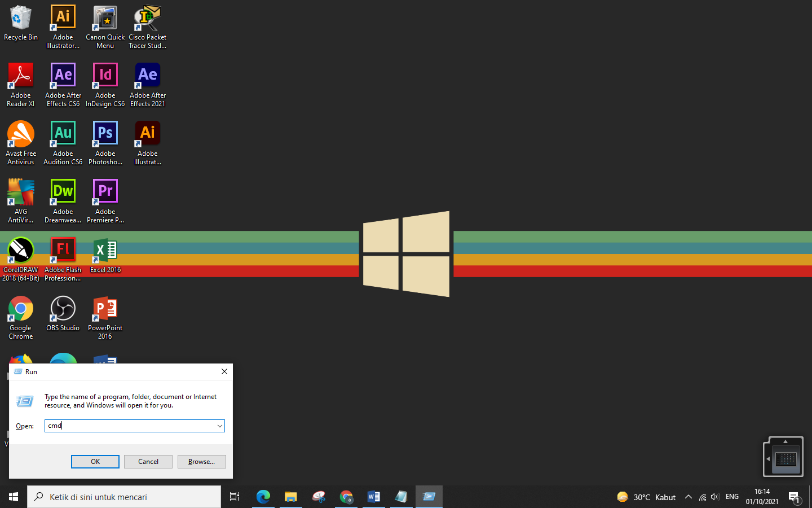Open the network Wi-Fi tray icon
Image resolution: width=812 pixels, height=508 pixels.
click(702, 497)
